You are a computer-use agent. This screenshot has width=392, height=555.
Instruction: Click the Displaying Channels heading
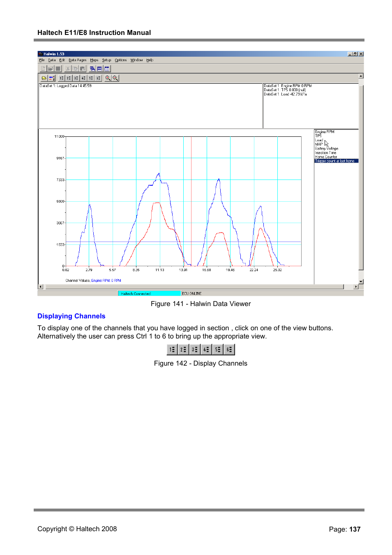point(71,316)
